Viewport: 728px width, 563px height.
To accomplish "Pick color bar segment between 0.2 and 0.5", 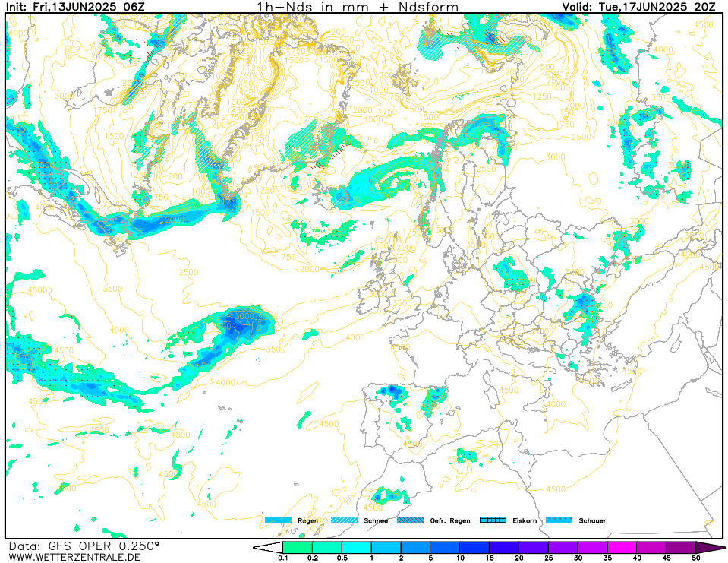I will pyautogui.click(x=327, y=548).
